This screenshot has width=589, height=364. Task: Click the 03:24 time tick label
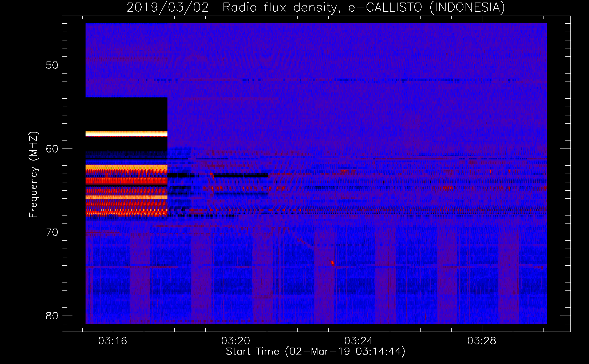(359, 341)
